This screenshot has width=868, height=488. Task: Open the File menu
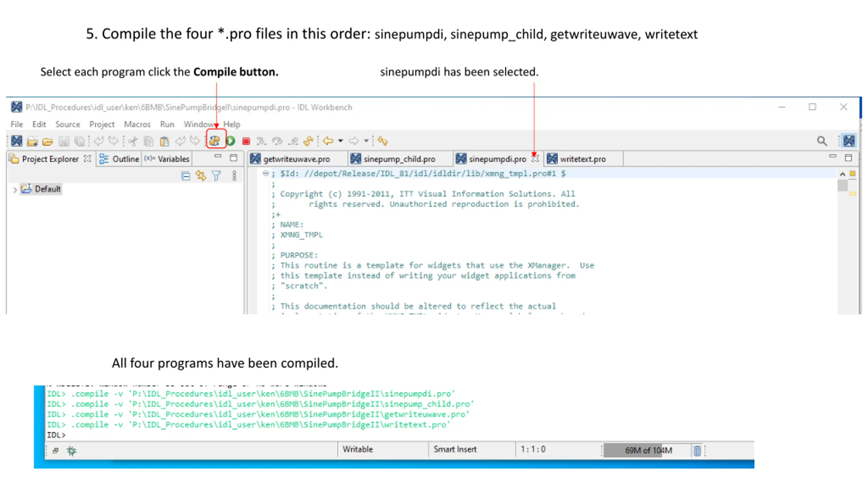(17, 124)
